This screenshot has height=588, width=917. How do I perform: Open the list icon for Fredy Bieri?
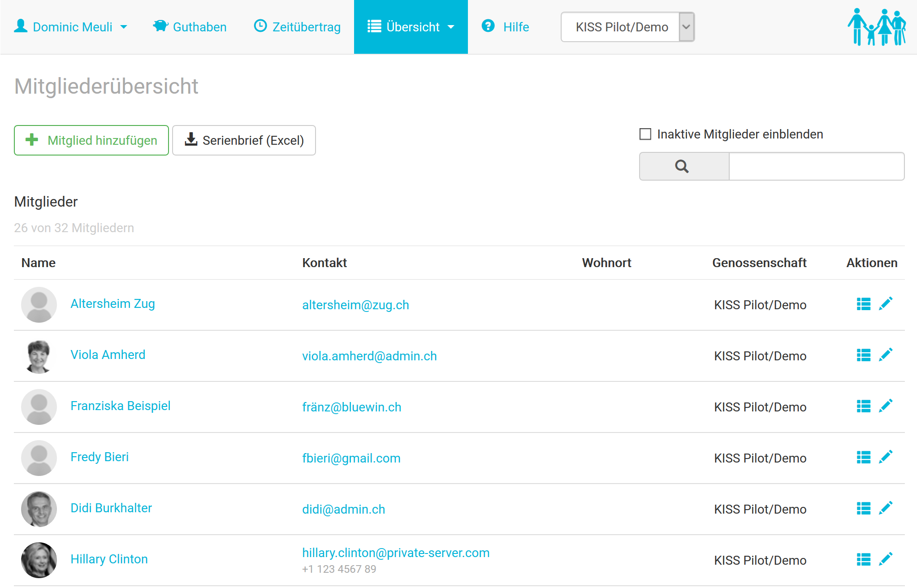point(863,458)
